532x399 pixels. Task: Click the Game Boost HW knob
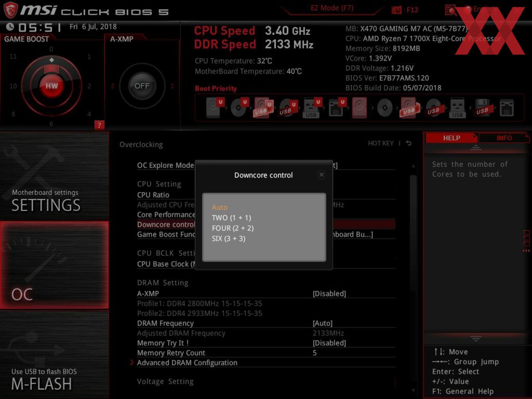click(51, 86)
